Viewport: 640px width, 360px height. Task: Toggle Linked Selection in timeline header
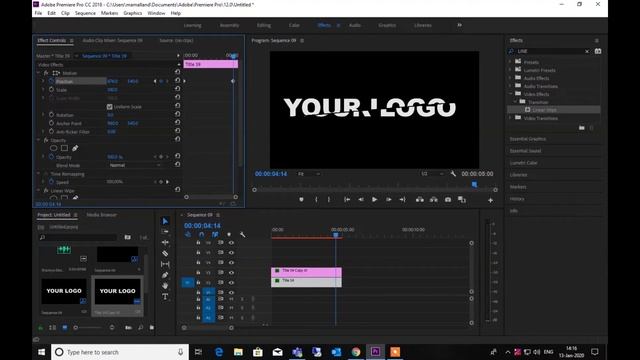pyautogui.click(x=215, y=235)
